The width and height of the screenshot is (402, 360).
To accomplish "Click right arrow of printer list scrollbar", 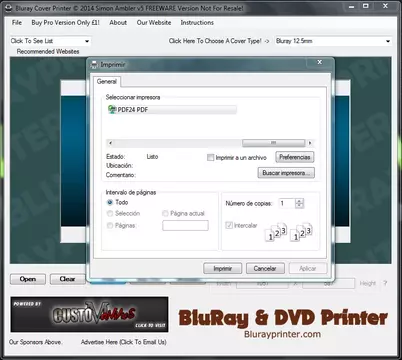I will (x=310, y=143).
